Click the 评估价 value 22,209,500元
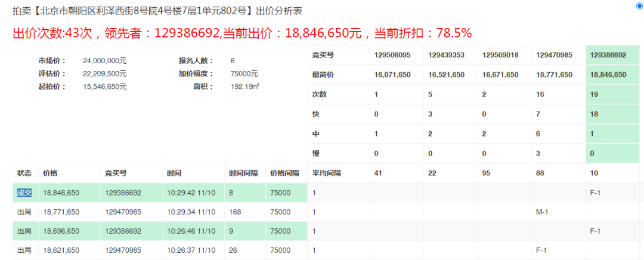The height and width of the screenshot is (260, 644). tap(105, 73)
